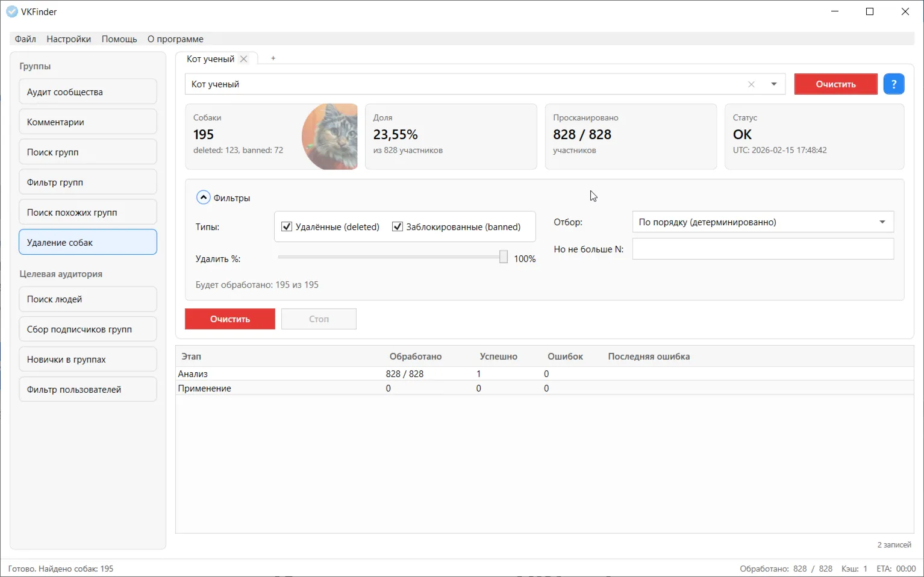Click the Удалить % slider handle
Screen dimensions: 924x577
tap(504, 257)
